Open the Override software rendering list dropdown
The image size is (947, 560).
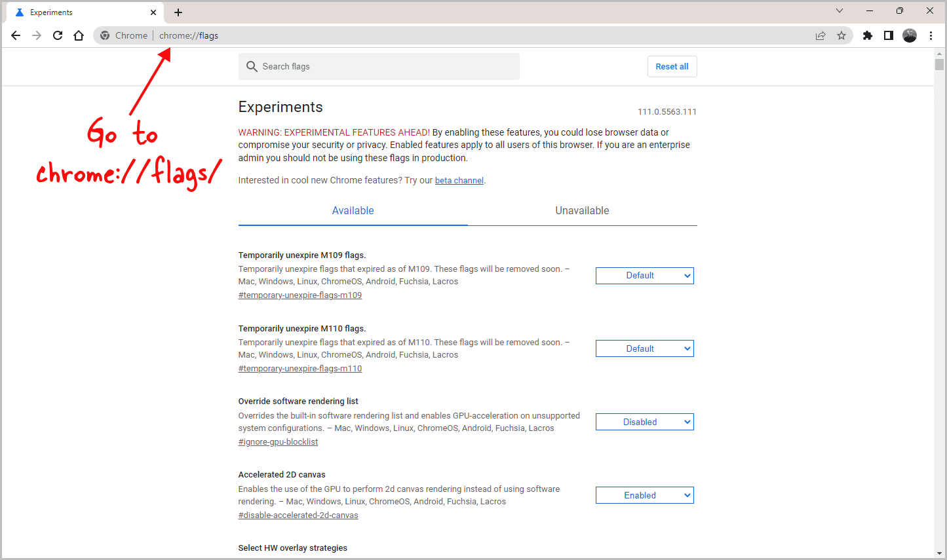[644, 421]
